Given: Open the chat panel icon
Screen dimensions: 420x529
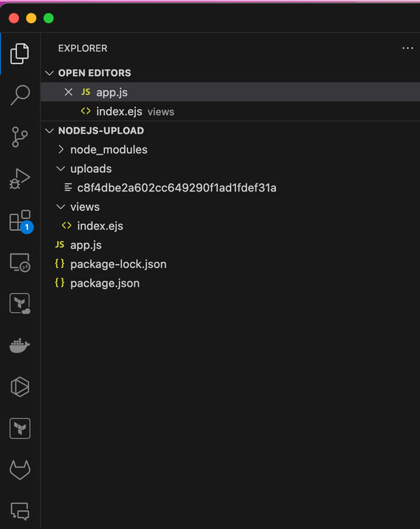Looking at the screenshot, I should pyautogui.click(x=20, y=511).
